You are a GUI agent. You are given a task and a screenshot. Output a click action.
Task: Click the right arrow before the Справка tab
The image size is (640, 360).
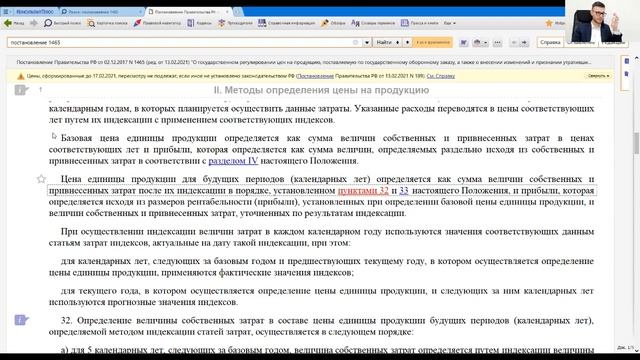(x=525, y=42)
